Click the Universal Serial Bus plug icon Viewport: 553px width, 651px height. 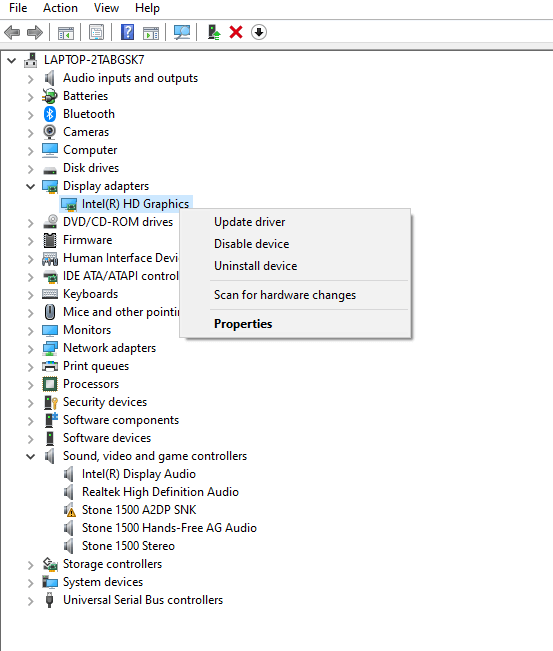(x=49, y=600)
